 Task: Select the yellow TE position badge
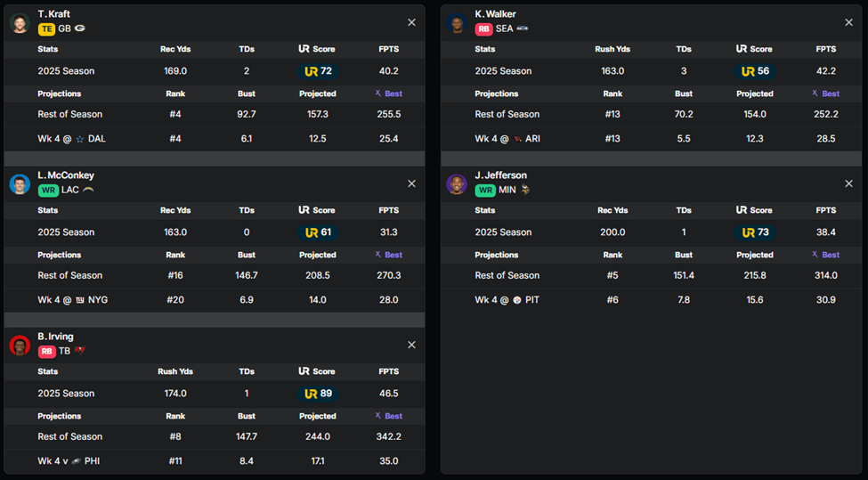tap(46, 28)
